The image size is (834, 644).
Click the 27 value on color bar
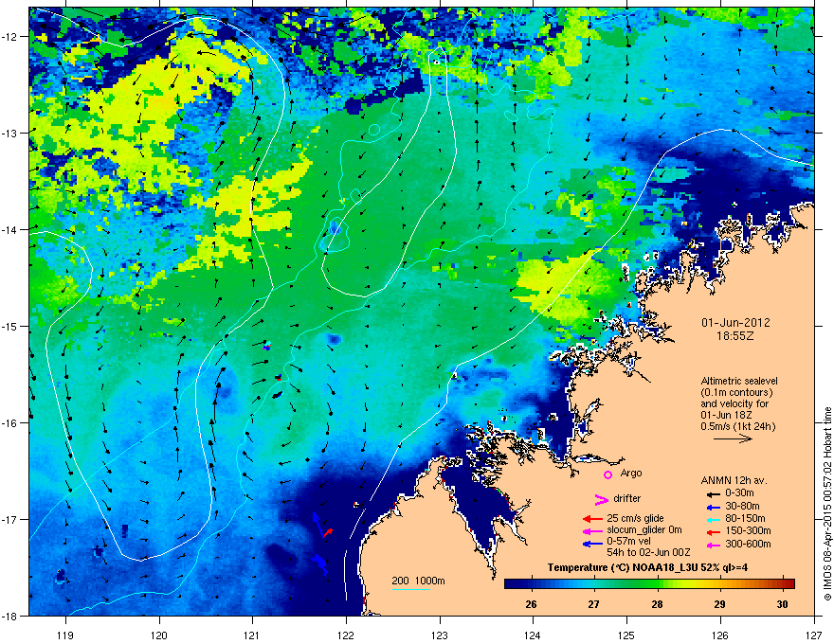[593, 604]
